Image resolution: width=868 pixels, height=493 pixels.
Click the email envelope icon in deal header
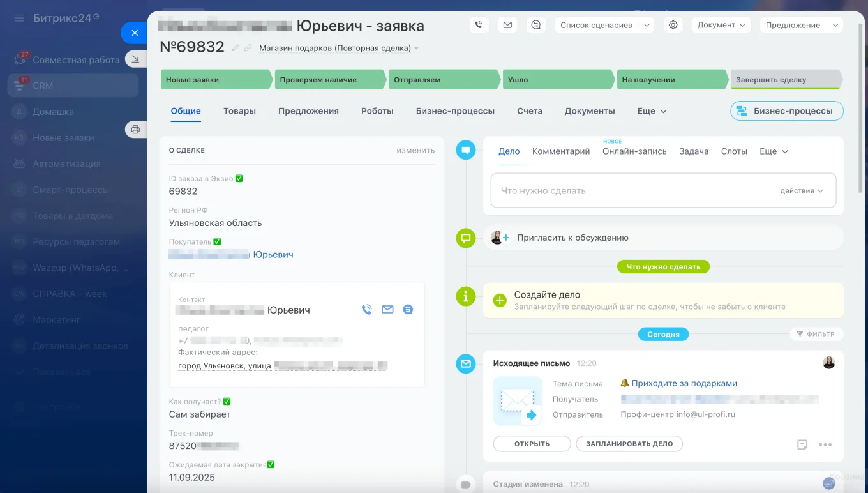pyautogui.click(x=507, y=25)
